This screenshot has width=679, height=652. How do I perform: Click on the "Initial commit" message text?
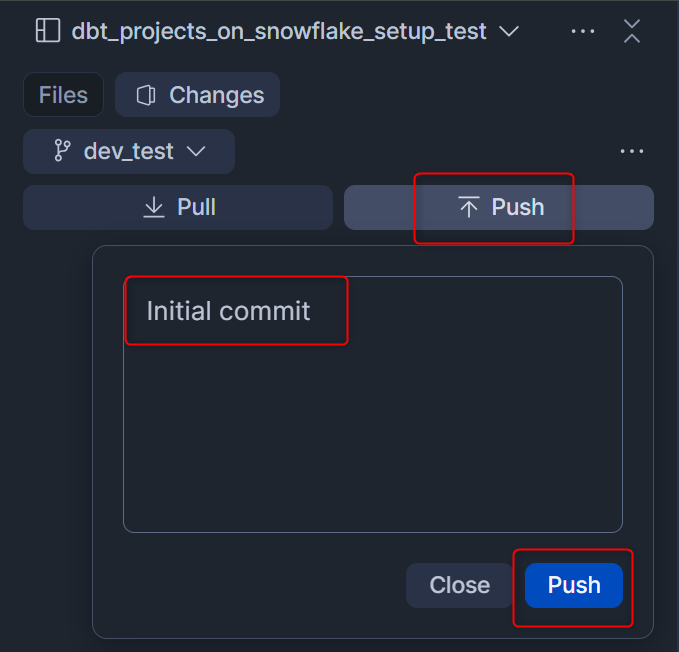[x=229, y=311]
